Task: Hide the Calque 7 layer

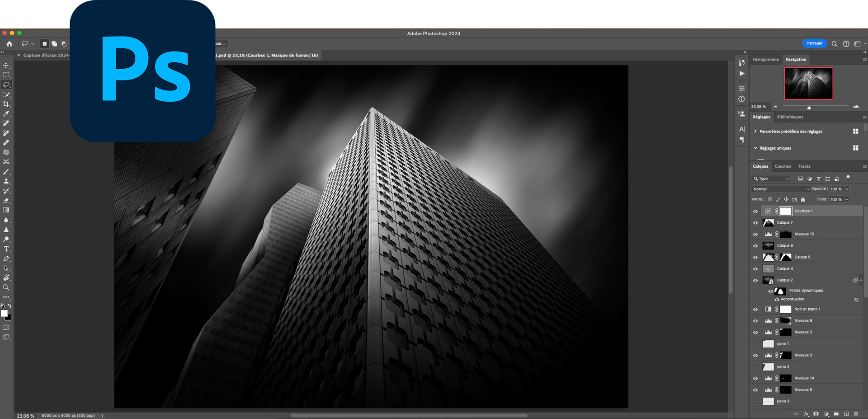Action: pos(755,223)
